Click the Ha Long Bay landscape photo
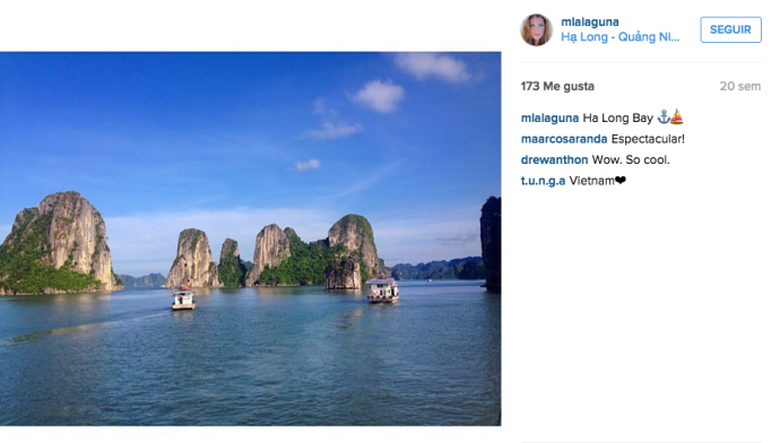The height and width of the screenshot is (443, 780). click(x=250, y=238)
